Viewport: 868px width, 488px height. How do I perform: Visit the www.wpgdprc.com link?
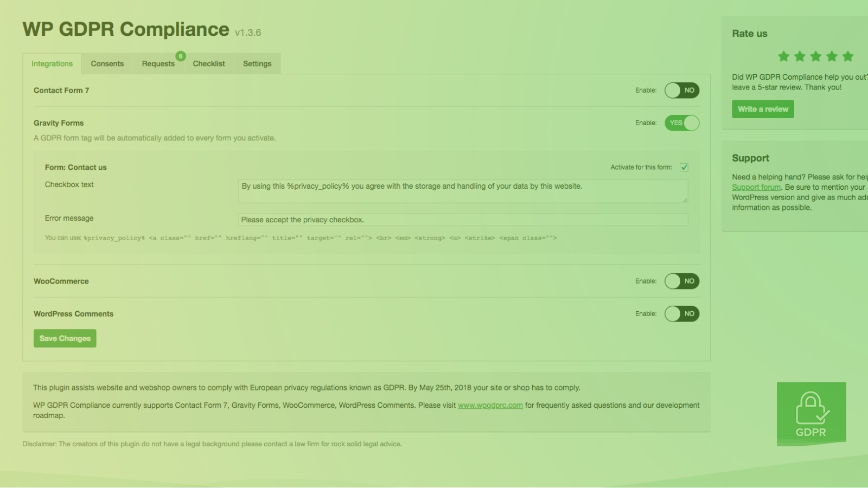pyautogui.click(x=490, y=405)
